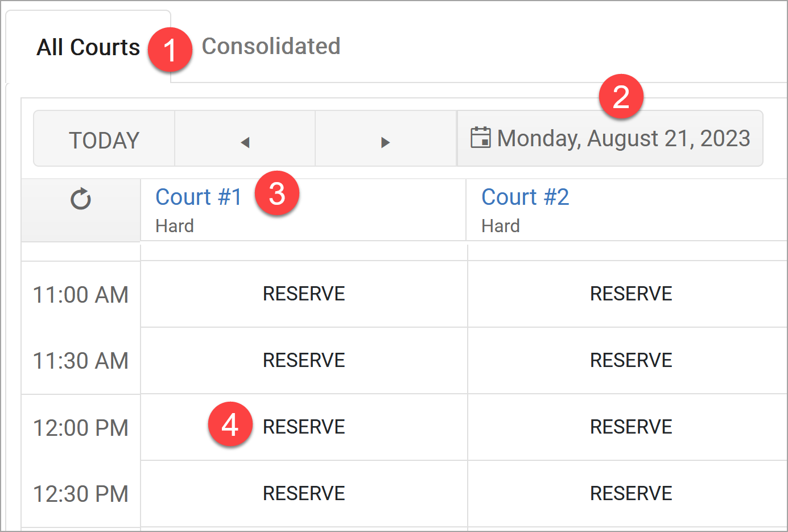The height and width of the screenshot is (532, 788).
Task: Click the TODAY button
Action: click(x=104, y=140)
